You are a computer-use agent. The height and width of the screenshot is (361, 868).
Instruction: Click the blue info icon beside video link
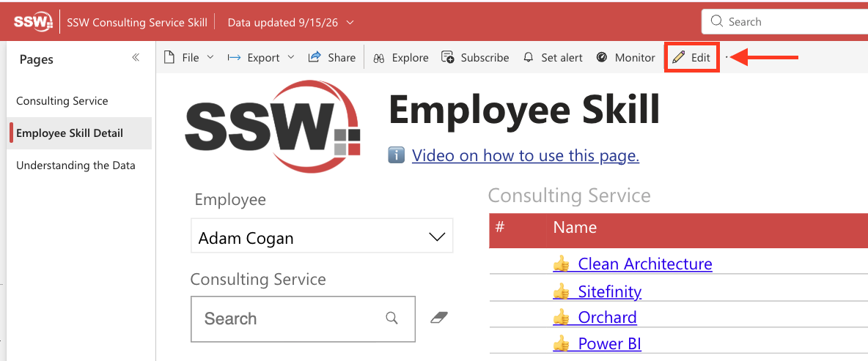tap(397, 155)
